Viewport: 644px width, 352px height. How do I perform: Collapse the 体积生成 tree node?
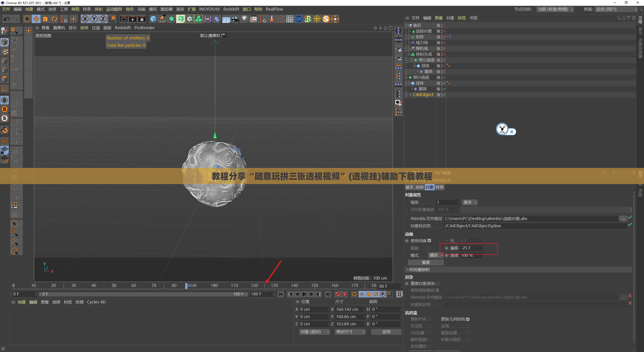click(409, 54)
